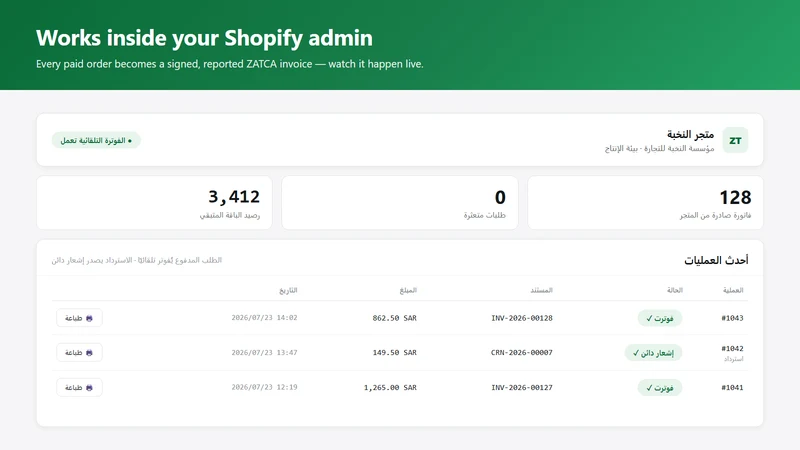Screen dimensions: 800x450
Task: Click the ZT store logo icon
Action: tap(735, 140)
